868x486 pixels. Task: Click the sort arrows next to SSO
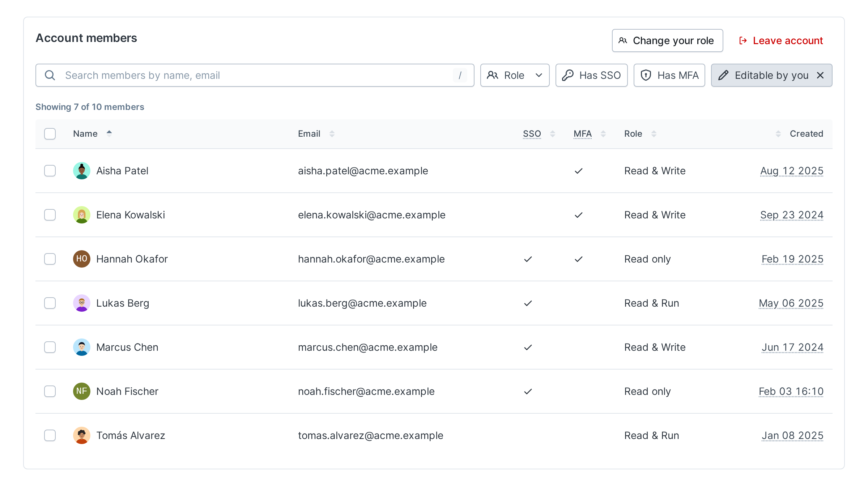553,134
